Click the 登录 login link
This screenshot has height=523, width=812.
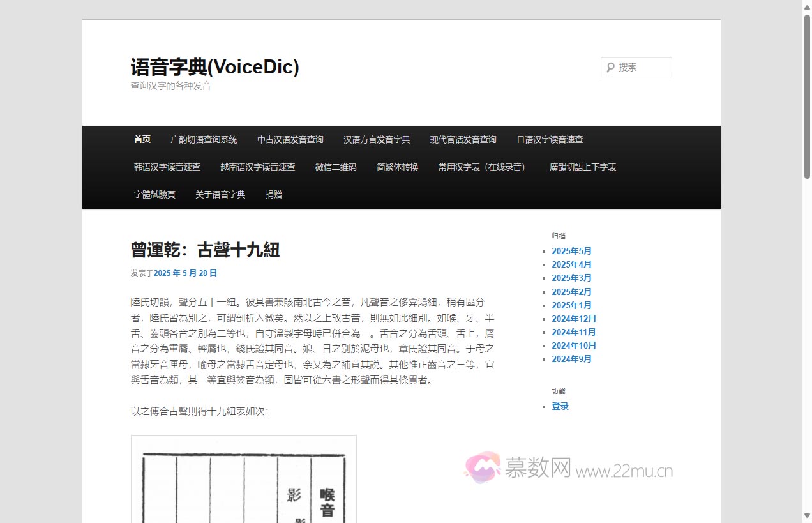pos(560,406)
